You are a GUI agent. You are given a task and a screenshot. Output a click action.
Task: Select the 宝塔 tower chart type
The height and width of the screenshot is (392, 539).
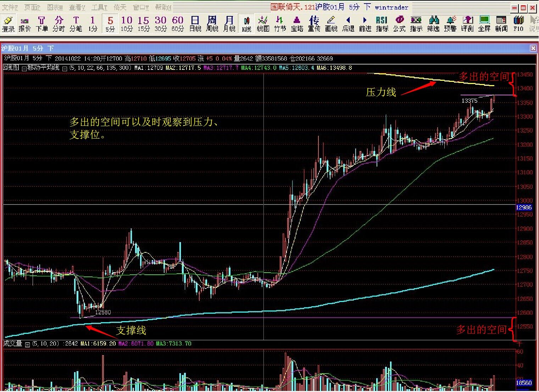297,24
